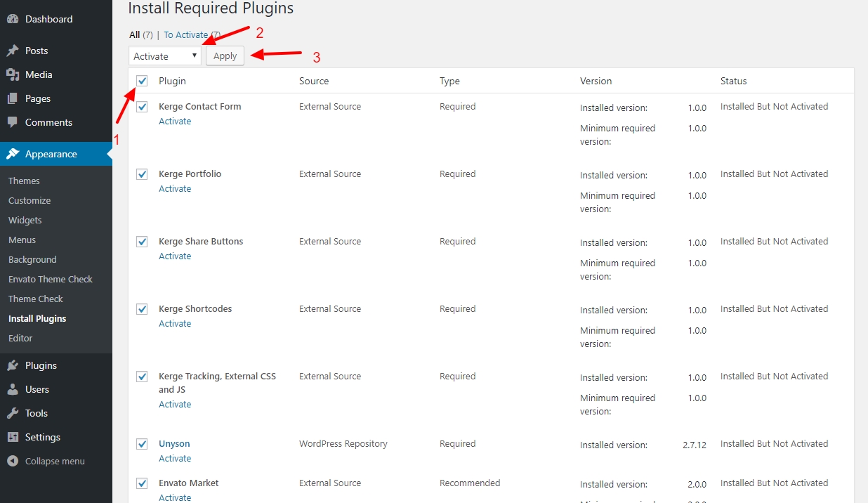Uncheck the Unyson plugin checkbox
The height and width of the screenshot is (503, 868).
coord(143,444)
